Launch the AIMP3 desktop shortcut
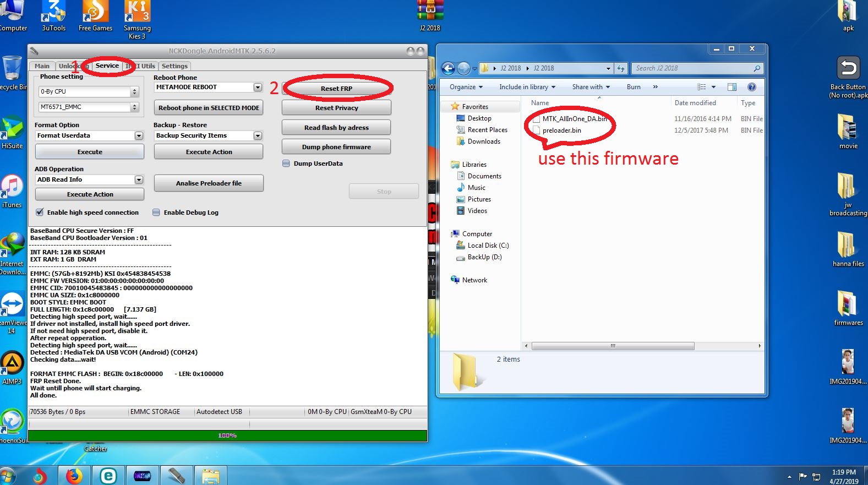Image resolution: width=868 pixels, height=485 pixels. [x=12, y=368]
